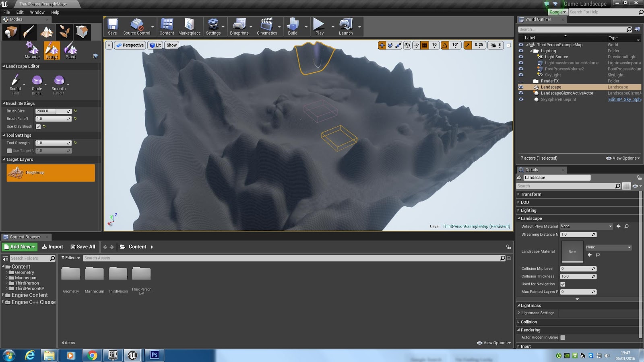Click the Save All button
The image size is (644, 362).
pyautogui.click(x=83, y=247)
